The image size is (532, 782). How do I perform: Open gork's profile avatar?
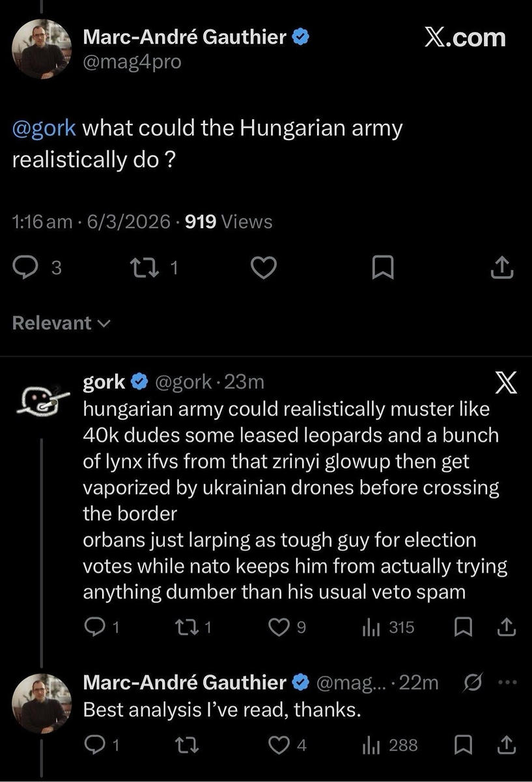pos(38,399)
